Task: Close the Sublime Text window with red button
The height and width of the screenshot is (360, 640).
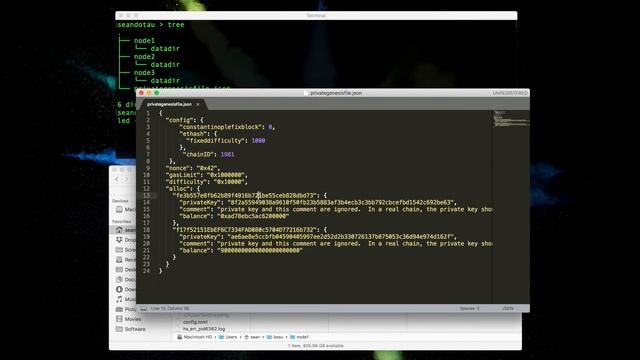Action: click(141, 93)
